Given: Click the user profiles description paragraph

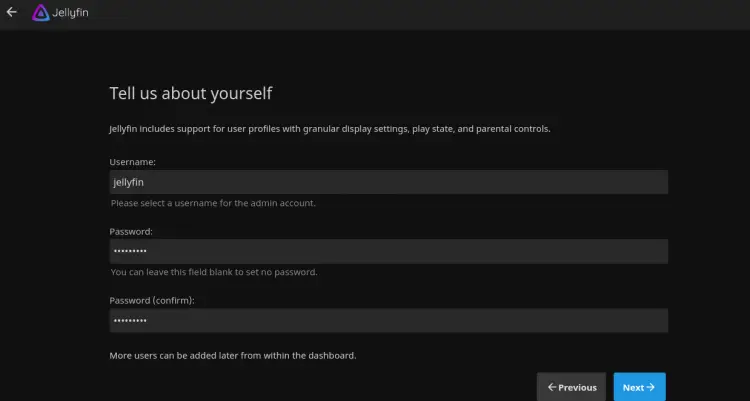Looking at the screenshot, I should [x=329, y=128].
